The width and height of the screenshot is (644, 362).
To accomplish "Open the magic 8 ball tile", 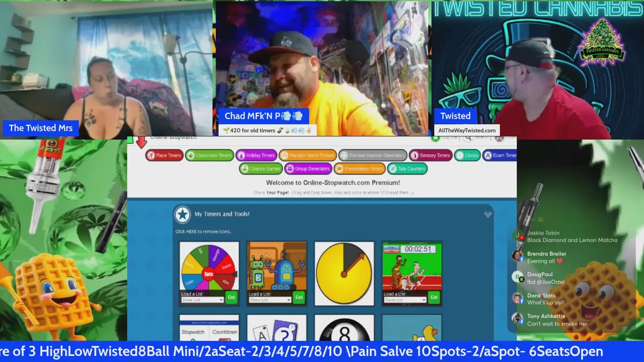I will click(x=344, y=328).
